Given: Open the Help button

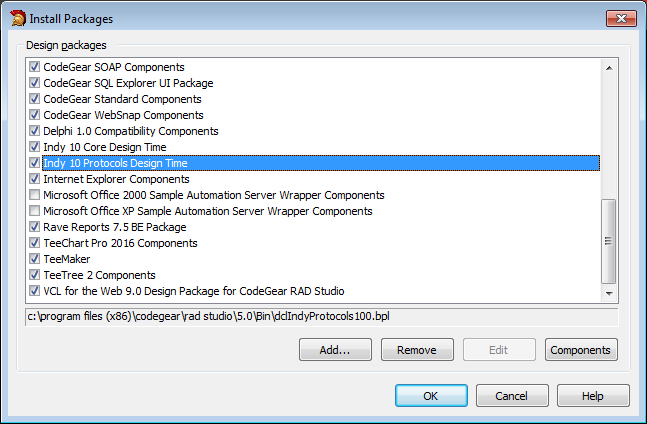Looking at the screenshot, I should 593,396.
